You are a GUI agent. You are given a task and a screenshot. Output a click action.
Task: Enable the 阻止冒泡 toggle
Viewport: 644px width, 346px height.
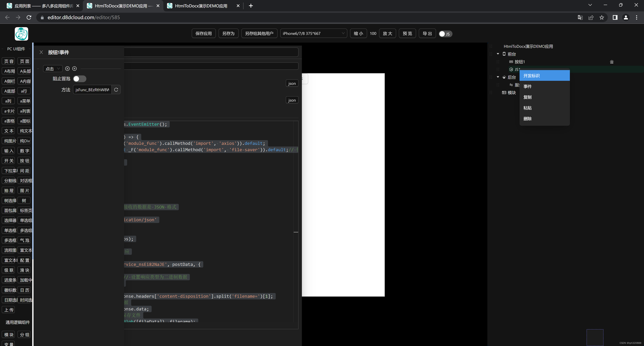79,78
